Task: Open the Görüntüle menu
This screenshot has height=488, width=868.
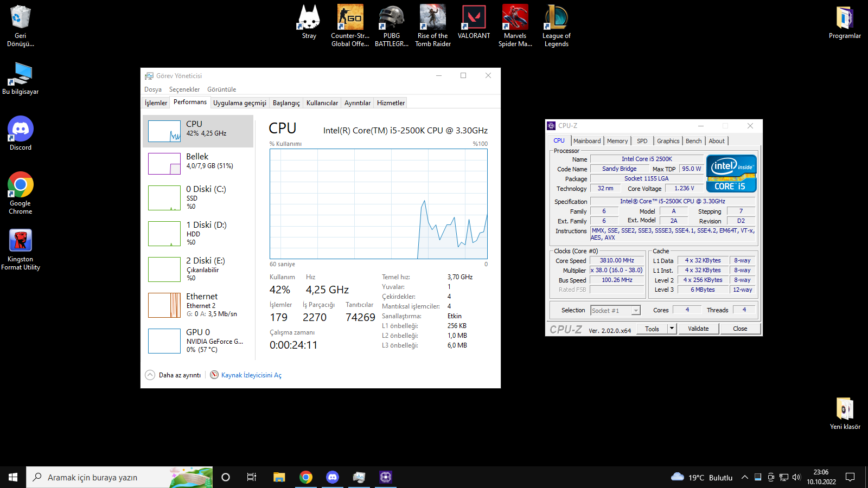Action: coord(222,89)
